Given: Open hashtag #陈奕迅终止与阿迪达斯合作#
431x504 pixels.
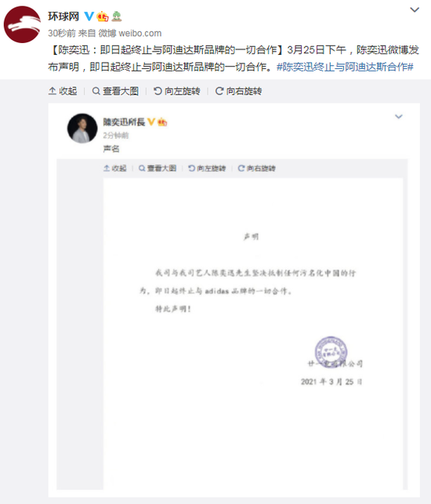Looking at the screenshot, I should coord(345,67).
